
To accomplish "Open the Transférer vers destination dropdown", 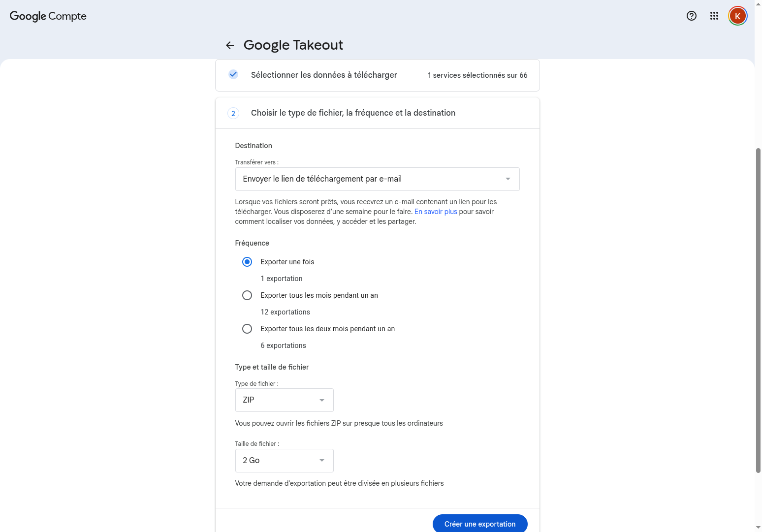I will click(377, 179).
